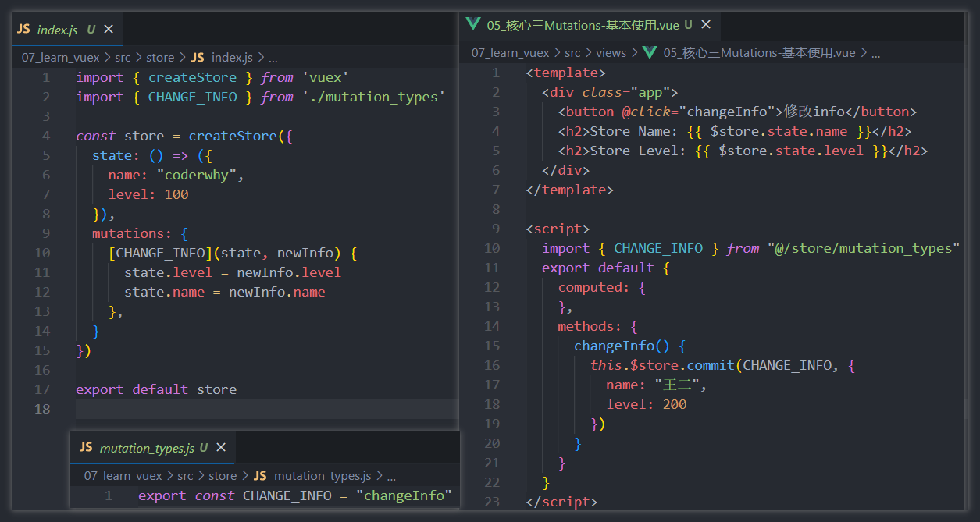Click index.js breadcrumb file name
Screen dimensions: 980x522
(x=233, y=58)
